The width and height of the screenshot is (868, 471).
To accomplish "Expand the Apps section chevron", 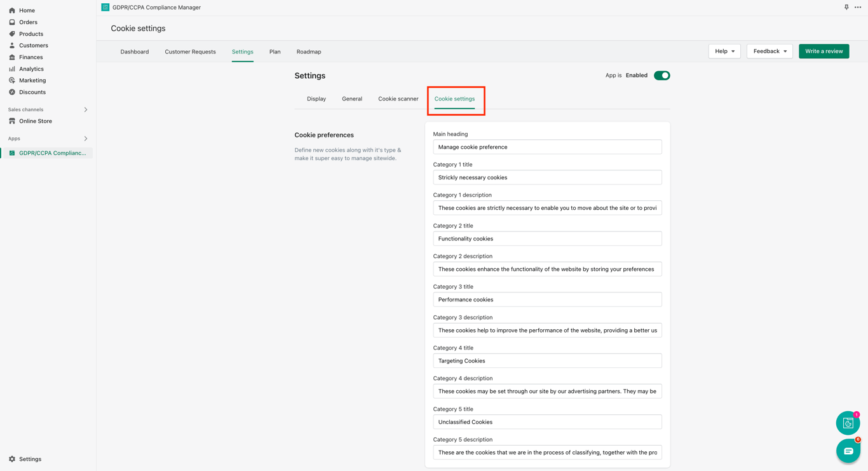I will click(86, 139).
